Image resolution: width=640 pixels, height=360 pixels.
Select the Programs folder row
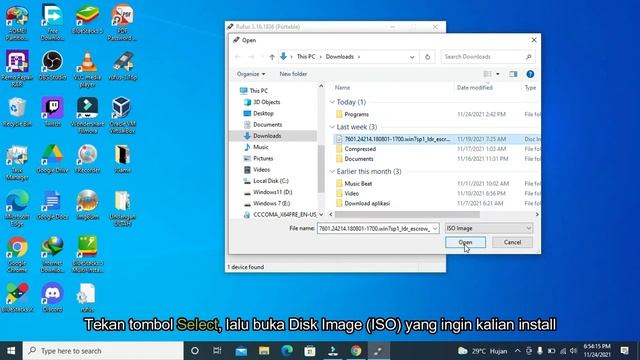coord(437,114)
